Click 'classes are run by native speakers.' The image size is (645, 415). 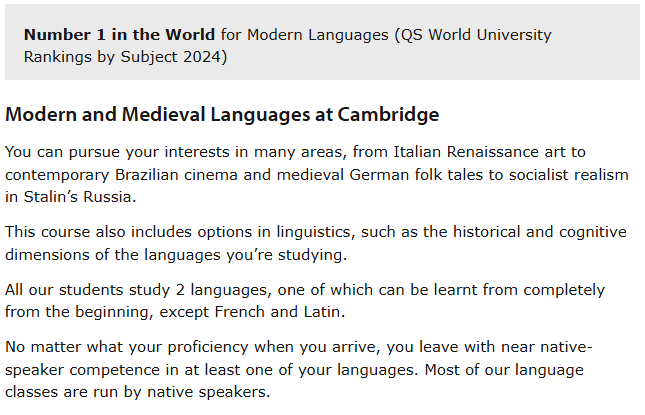coord(138,392)
